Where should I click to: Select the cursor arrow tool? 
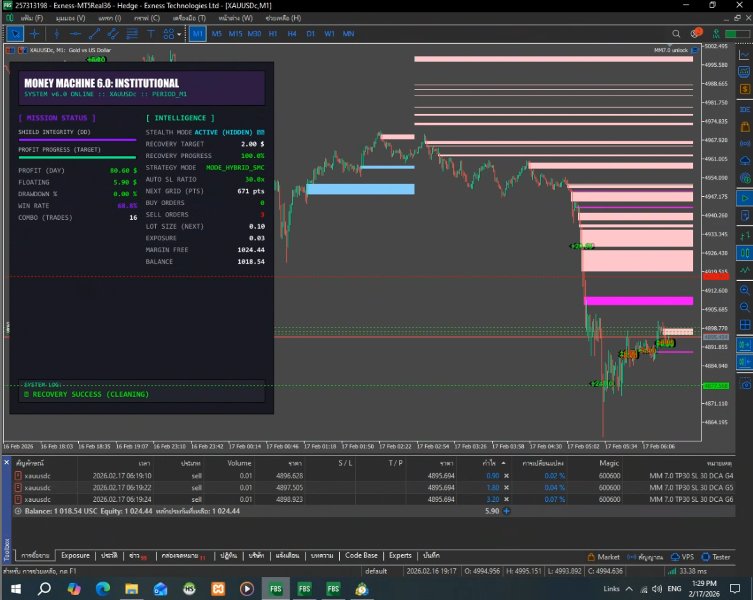tap(15, 34)
